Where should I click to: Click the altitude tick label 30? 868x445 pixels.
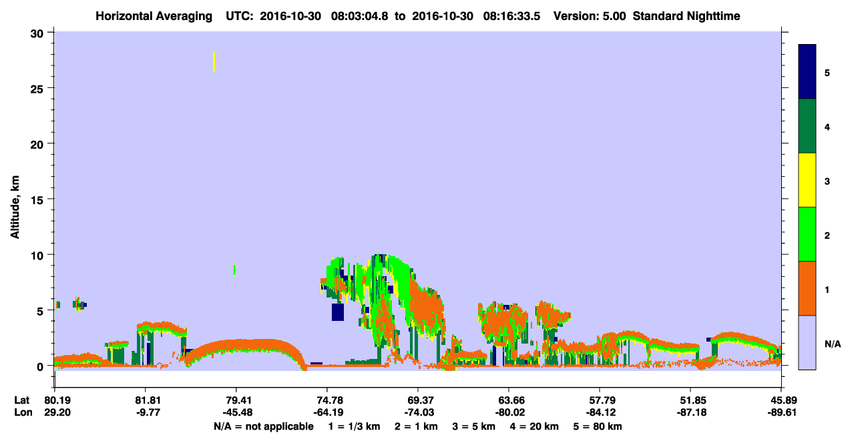(x=39, y=33)
